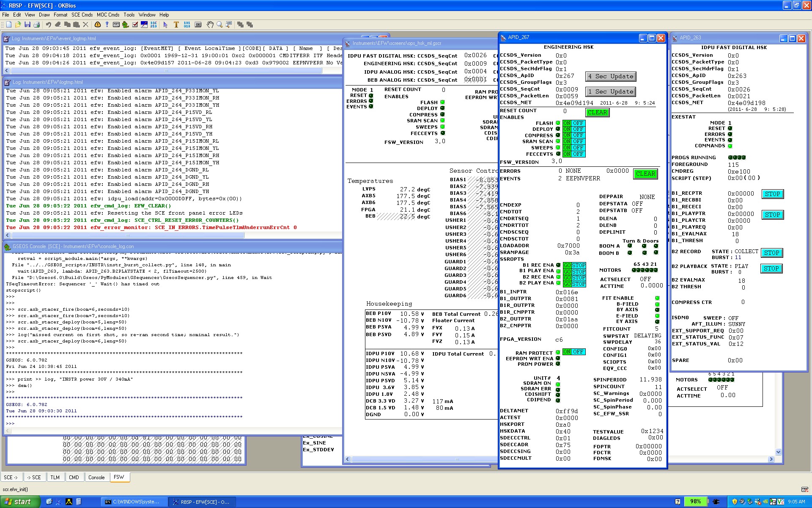Open the MOC Cmds menu
This screenshot has height=508, width=812.
108,14
